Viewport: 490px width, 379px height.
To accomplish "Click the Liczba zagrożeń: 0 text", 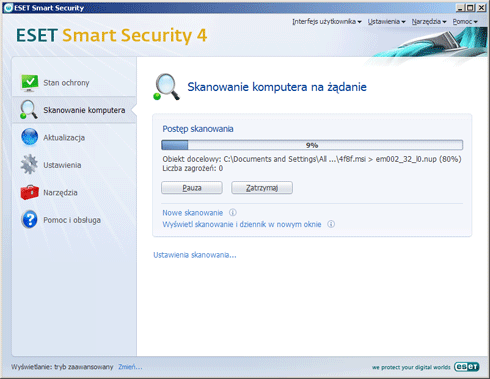I will point(193,169).
